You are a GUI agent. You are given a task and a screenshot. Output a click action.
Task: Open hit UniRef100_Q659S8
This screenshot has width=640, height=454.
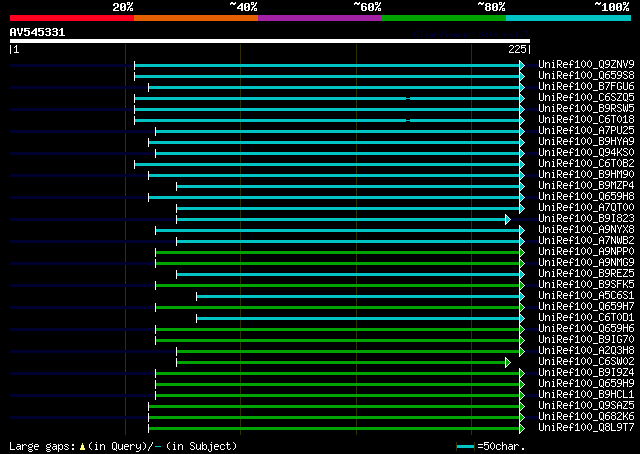pos(586,76)
